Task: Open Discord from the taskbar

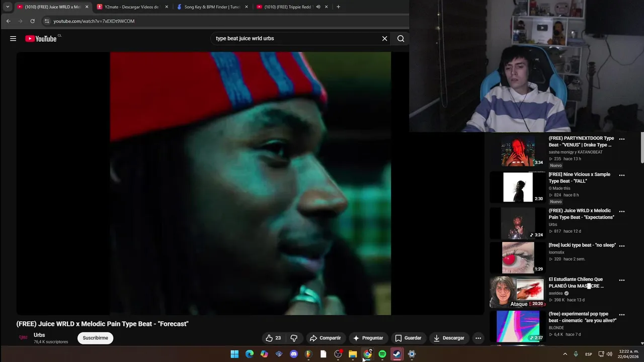Action: pos(294,354)
